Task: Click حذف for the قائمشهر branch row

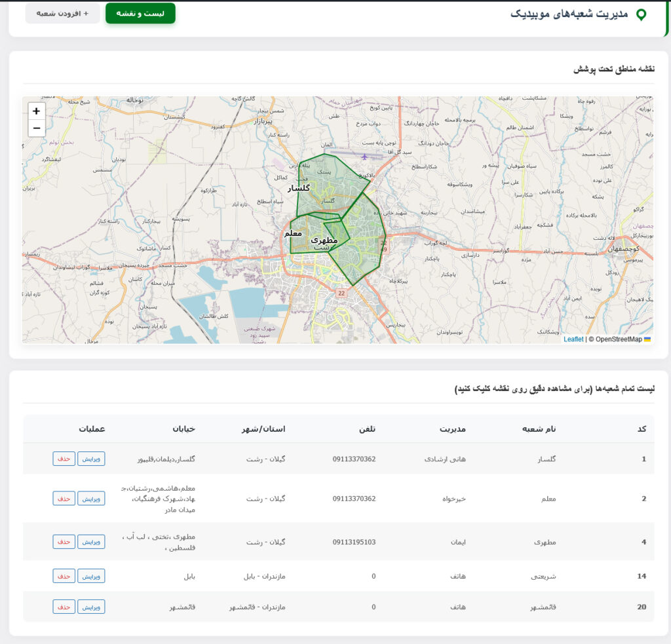Action: 63,607
